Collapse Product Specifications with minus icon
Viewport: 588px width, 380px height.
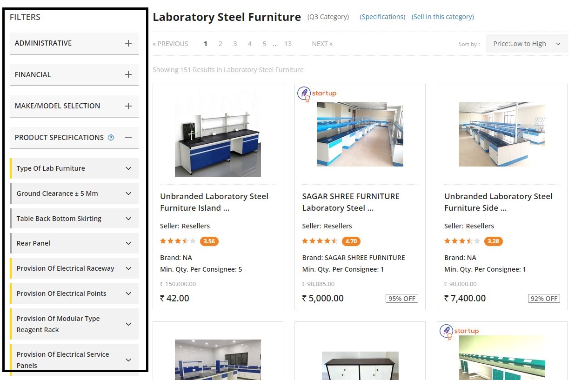tap(128, 138)
